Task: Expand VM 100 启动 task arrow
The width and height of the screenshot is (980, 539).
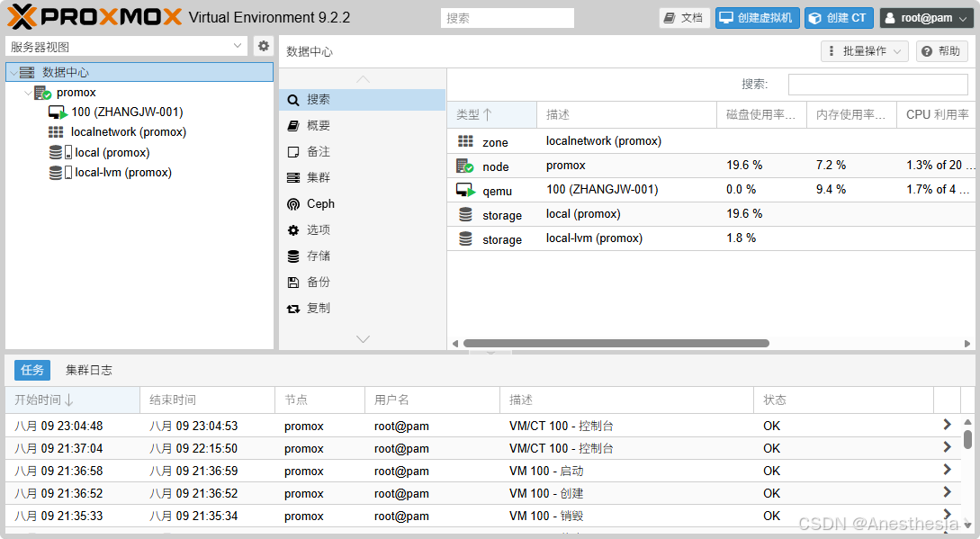Action: [x=947, y=471]
